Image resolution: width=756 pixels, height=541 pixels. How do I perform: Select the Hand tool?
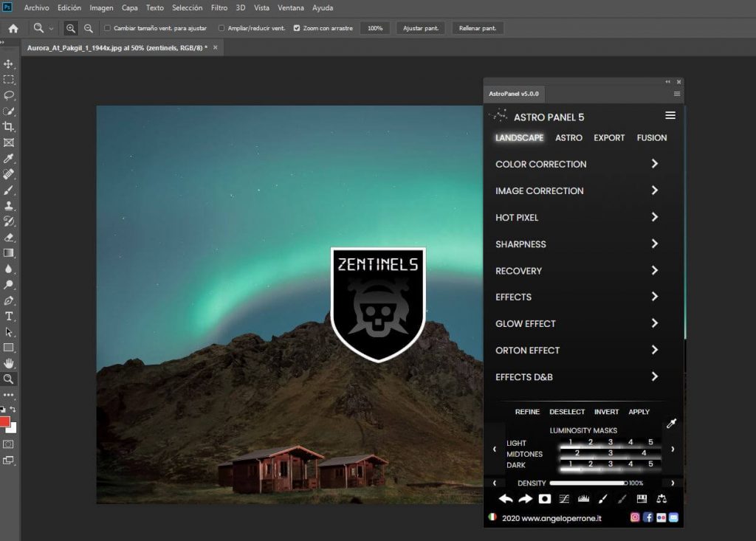(9, 363)
